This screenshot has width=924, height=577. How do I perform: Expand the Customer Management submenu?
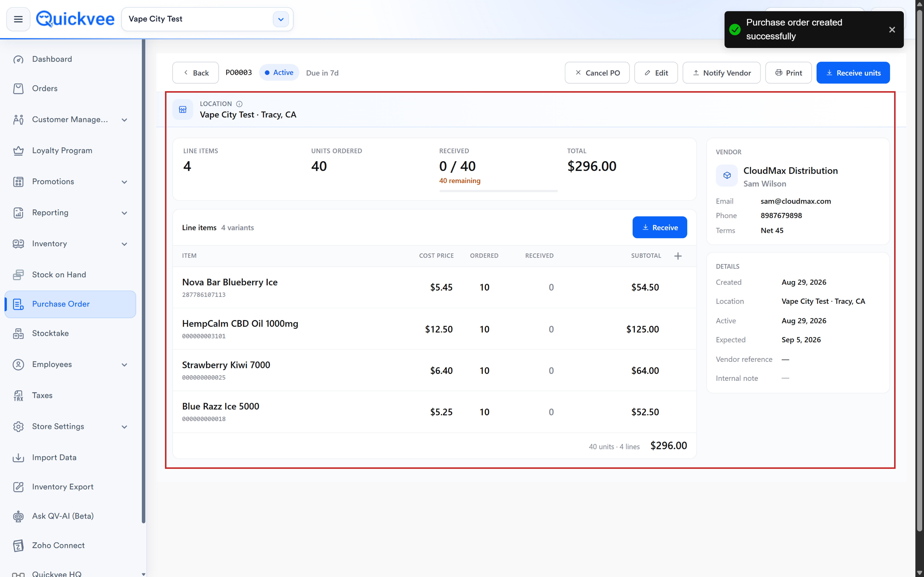tap(124, 120)
